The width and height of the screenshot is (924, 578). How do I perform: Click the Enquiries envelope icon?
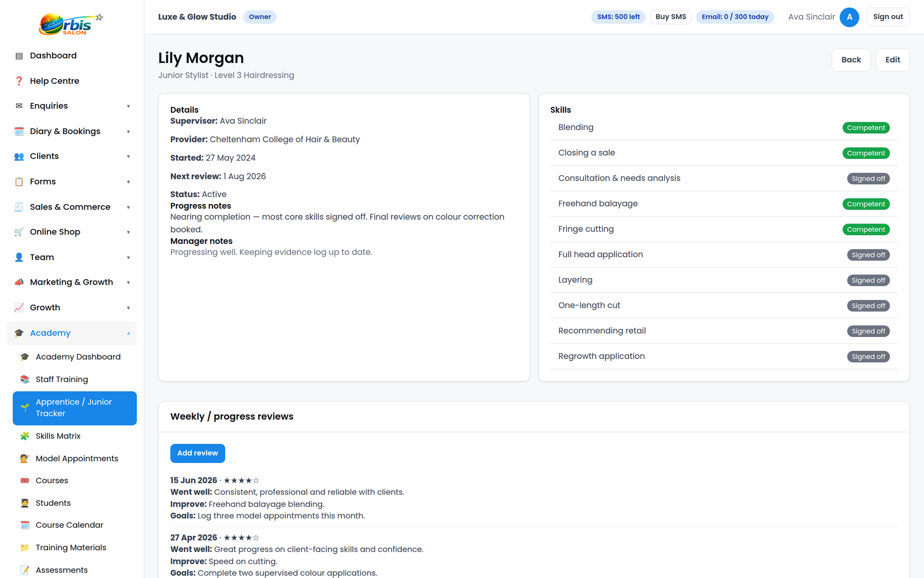click(x=19, y=106)
